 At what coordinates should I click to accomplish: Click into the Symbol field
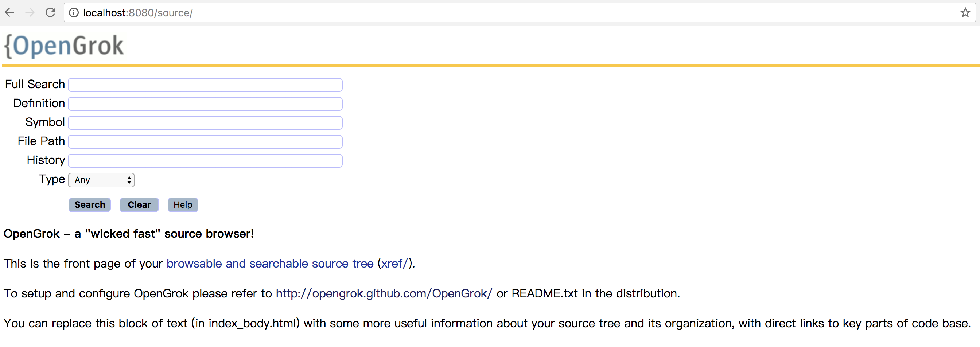click(205, 123)
